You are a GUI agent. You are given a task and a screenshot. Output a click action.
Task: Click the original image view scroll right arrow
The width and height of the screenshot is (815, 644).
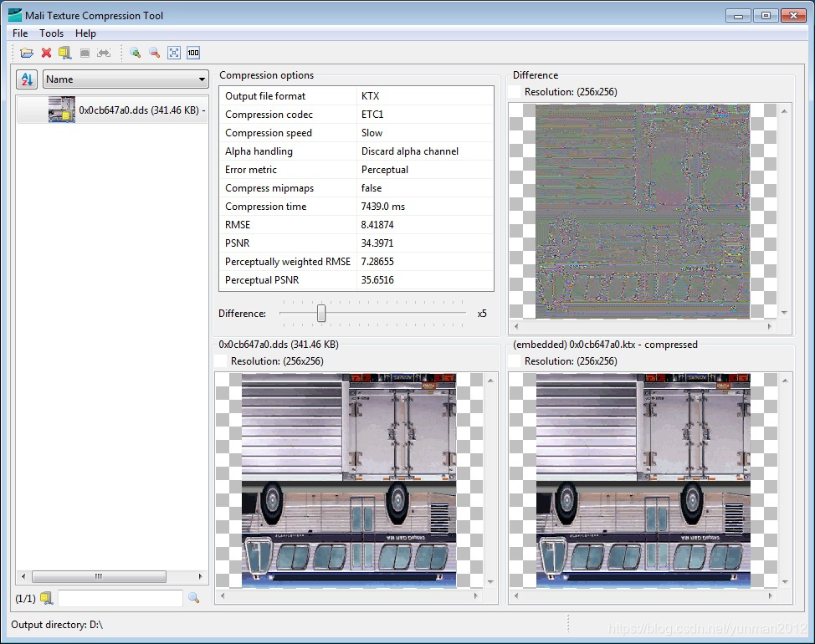point(476,595)
